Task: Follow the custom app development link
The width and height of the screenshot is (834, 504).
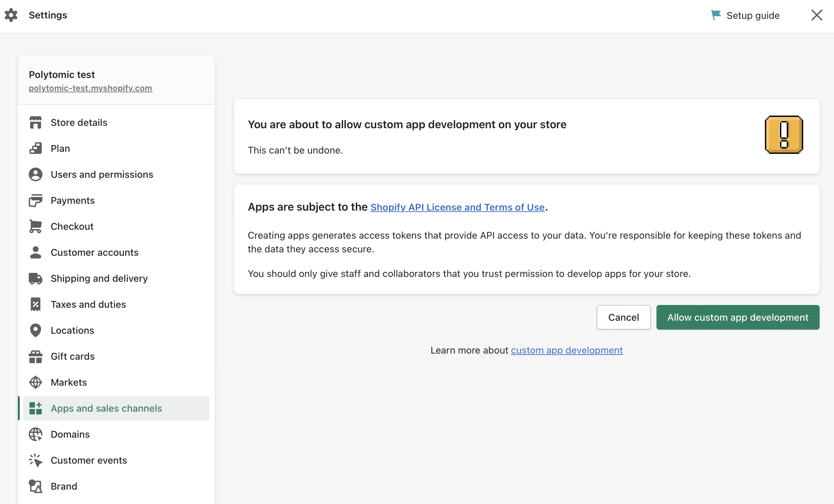Action: click(x=566, y=350)
